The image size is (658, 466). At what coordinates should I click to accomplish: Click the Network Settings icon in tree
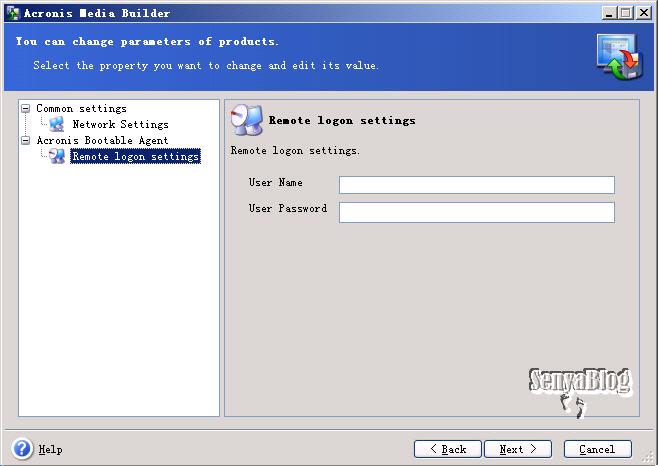tap(57, 124)
